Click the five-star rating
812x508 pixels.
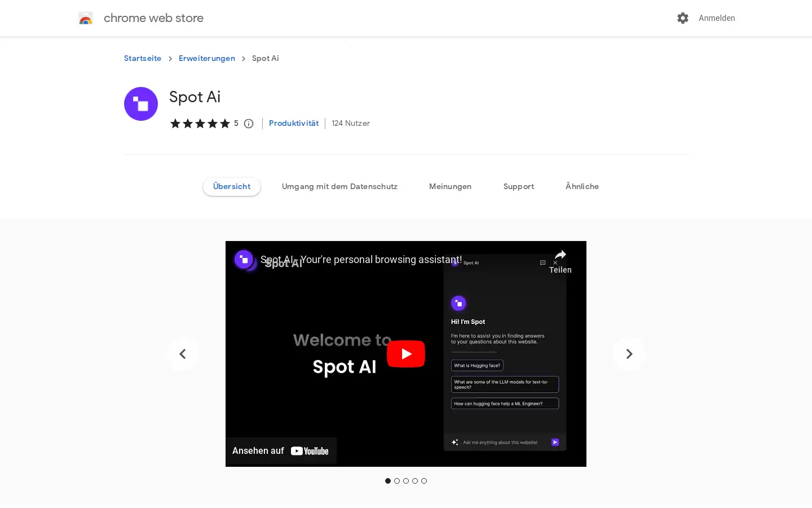(200, 124)
